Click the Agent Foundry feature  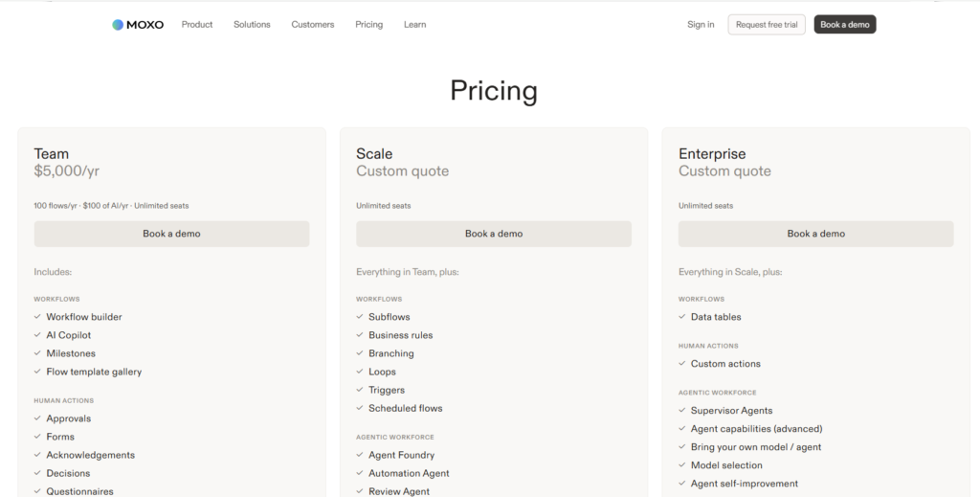[401, 455]
